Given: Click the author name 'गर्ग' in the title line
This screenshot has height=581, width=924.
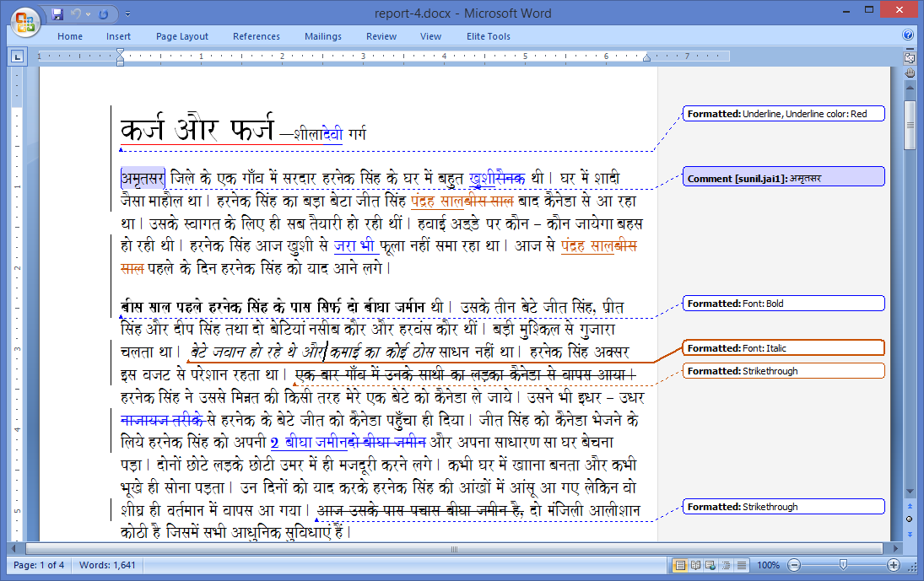Looking at the screenshot, I should [x=357, y=133].
